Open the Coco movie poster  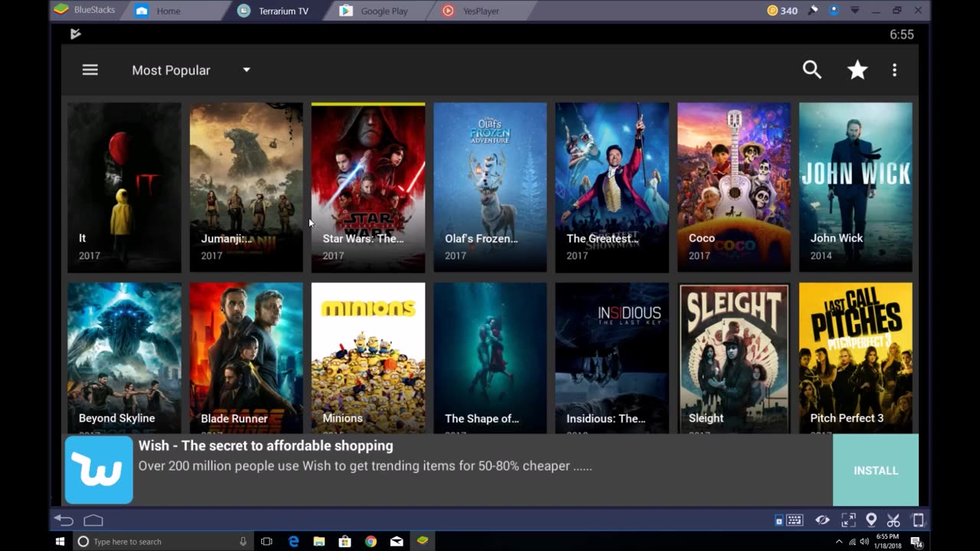tap(733, 187)
